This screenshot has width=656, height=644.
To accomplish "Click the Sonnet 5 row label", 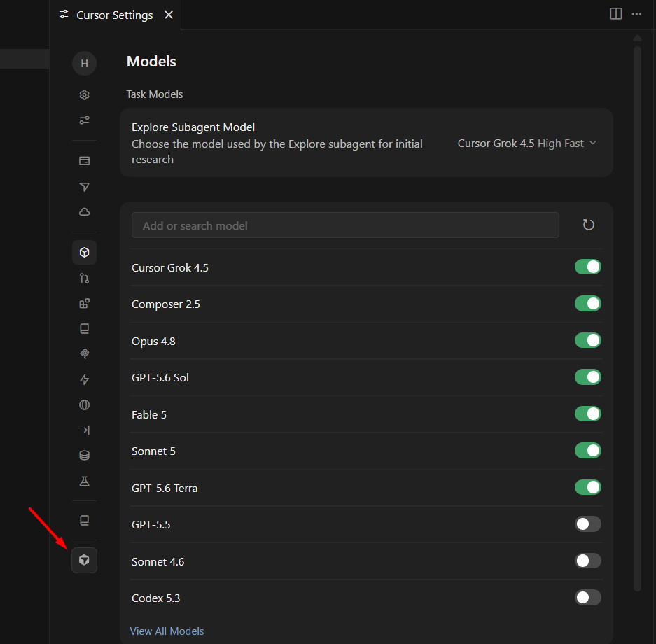I will [x=153, y=451].
